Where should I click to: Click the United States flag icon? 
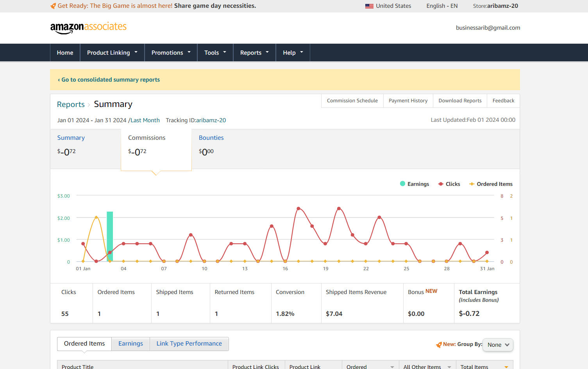[x=369, y=6]
